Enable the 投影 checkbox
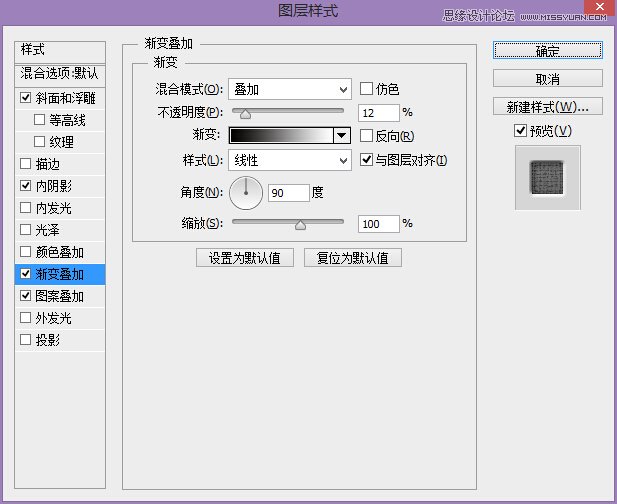617x504 pixels. [x=26, y=340]
